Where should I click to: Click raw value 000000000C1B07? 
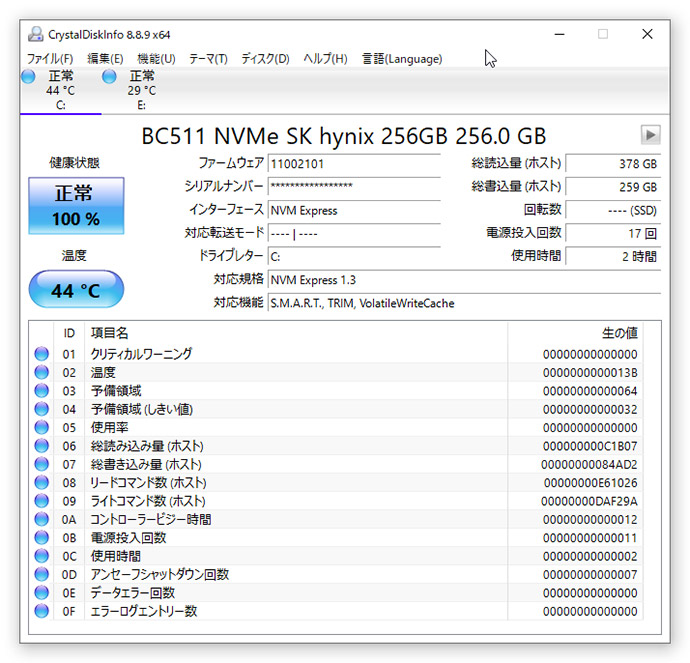pos(590,446)
